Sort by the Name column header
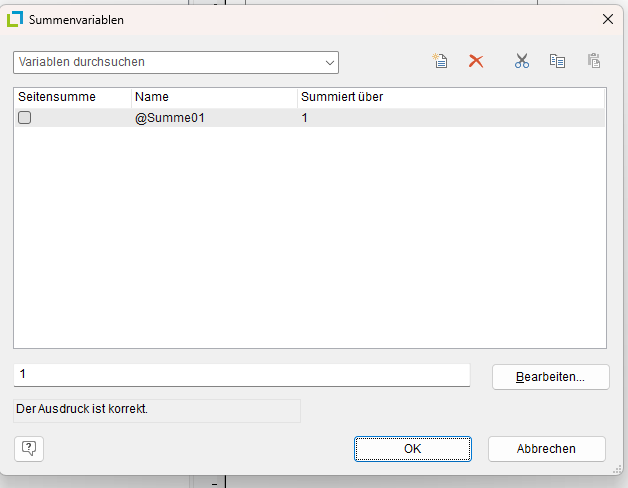Image resolution: width=628 pixels, height=488 pixels. [213, 97]
